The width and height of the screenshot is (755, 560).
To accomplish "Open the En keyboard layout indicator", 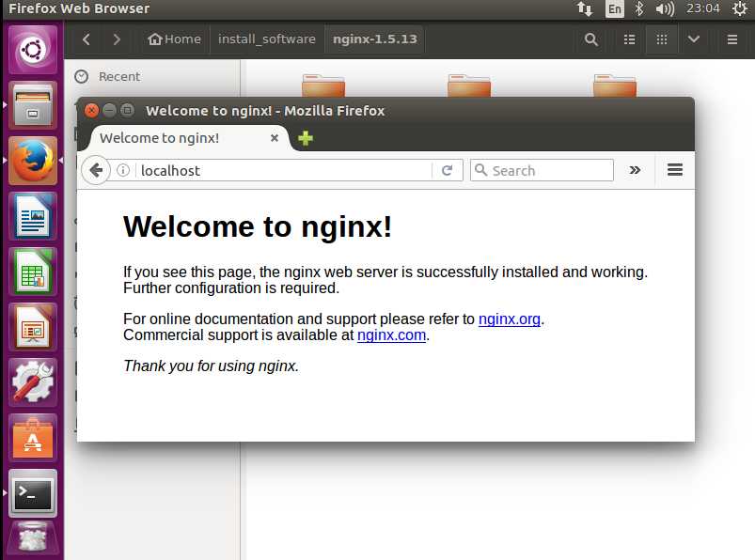I will point(614,8).
